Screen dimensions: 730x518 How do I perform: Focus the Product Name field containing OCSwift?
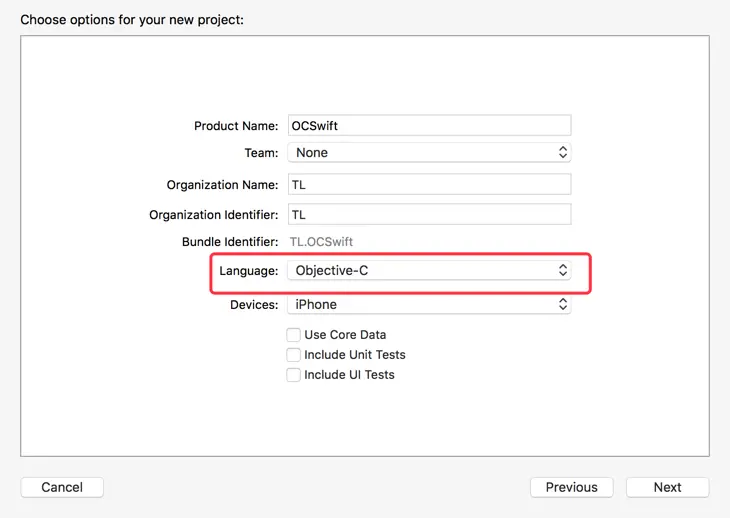pos(429,126)
